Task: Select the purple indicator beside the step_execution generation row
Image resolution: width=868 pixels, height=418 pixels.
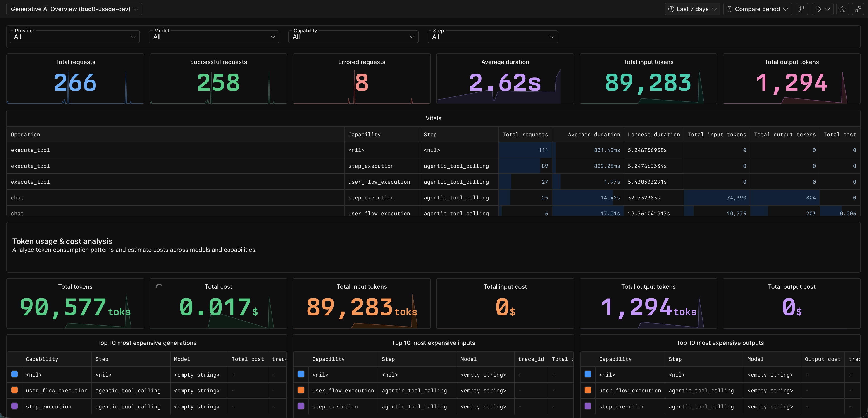Action: click(14, 406)
